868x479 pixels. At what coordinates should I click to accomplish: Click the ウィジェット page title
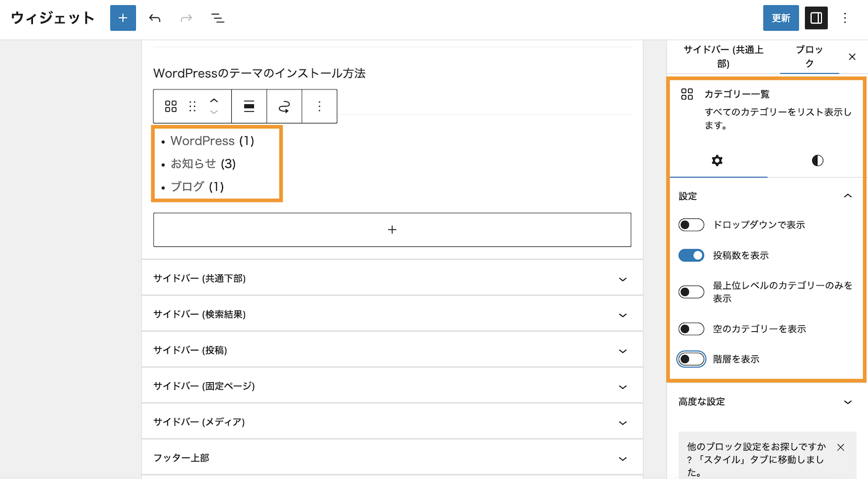(53, 18)
